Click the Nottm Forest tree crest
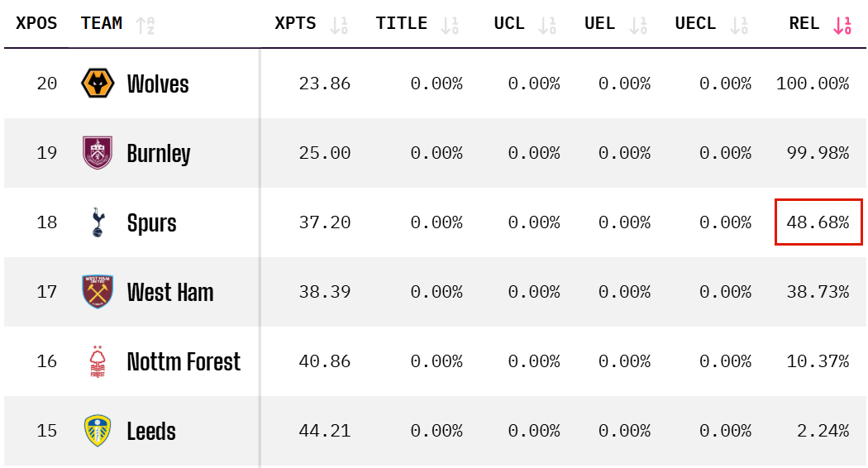 (x=98, y=361)
